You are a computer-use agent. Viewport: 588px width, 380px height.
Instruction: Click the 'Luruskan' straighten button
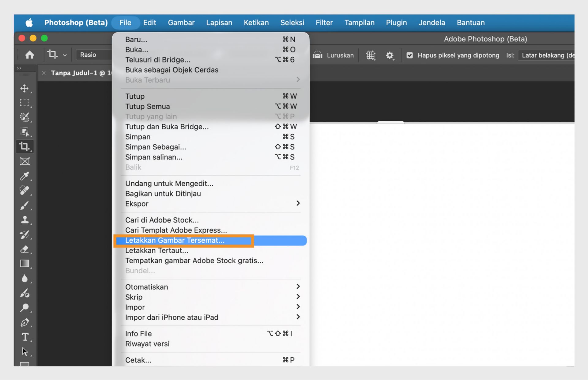[334, 55]
